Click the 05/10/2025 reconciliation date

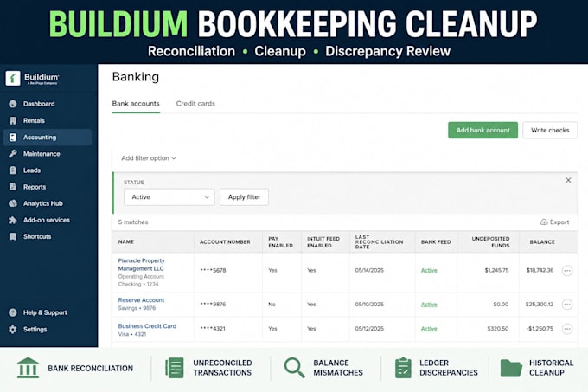tap(369, 305)
